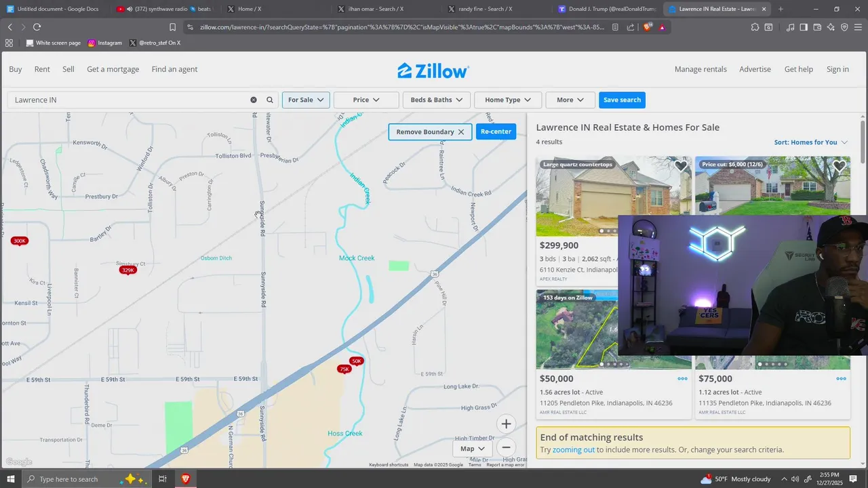Open the browser hamburger menu

pyautogui.click(x=859, y=27)
